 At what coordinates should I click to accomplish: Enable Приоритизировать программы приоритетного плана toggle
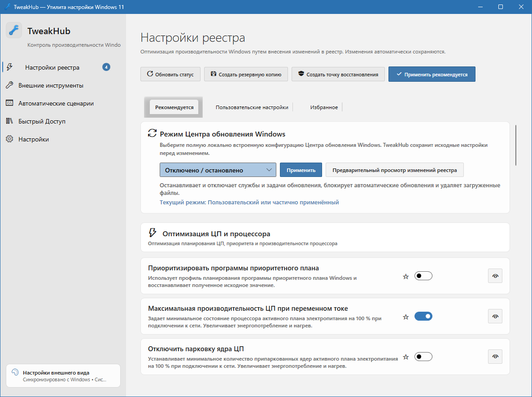[423, 276]
